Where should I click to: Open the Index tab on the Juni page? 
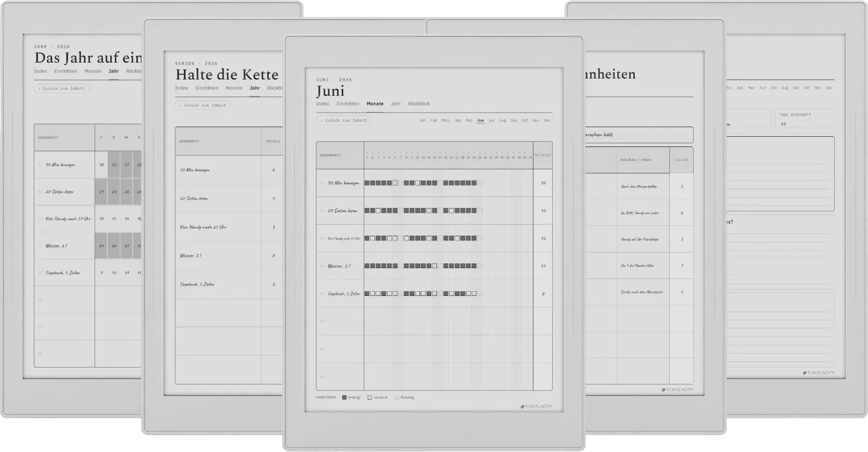pos(322,104)
